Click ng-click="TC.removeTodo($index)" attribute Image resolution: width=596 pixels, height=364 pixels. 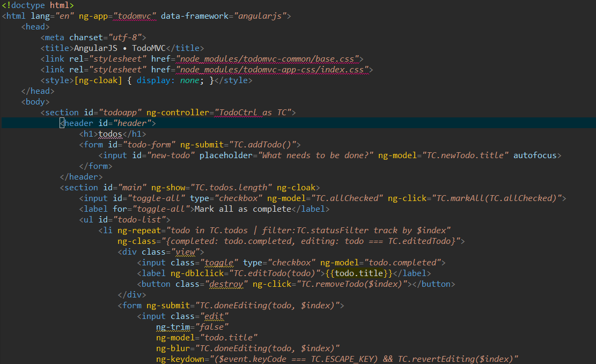pyautogui.click(x=330, y=284)
